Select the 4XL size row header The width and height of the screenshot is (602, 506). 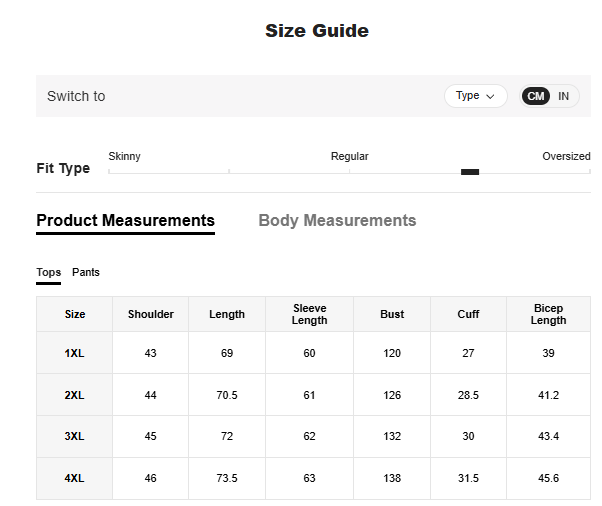(x=75, y=479)
